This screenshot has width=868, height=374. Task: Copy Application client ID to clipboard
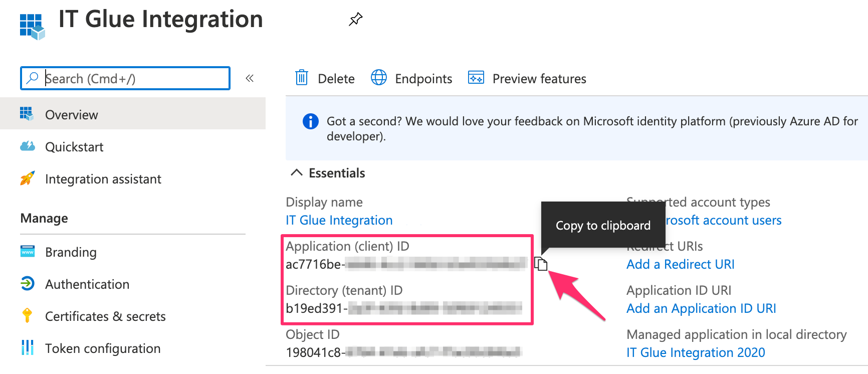tap(540, 264)
